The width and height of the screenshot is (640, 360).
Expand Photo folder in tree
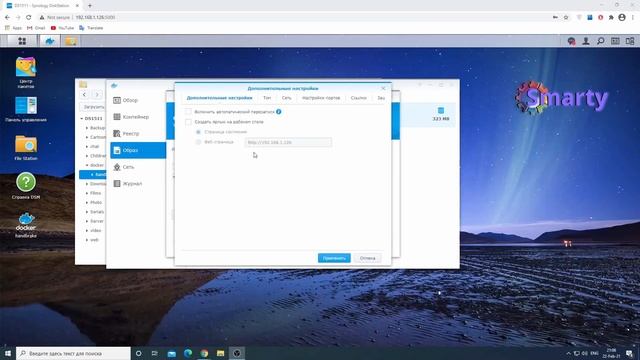(x=87, y=202)
